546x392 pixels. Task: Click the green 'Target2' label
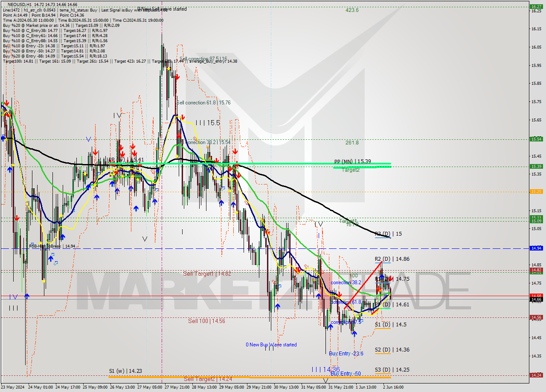pyautogui.click(x=351, y=170)
